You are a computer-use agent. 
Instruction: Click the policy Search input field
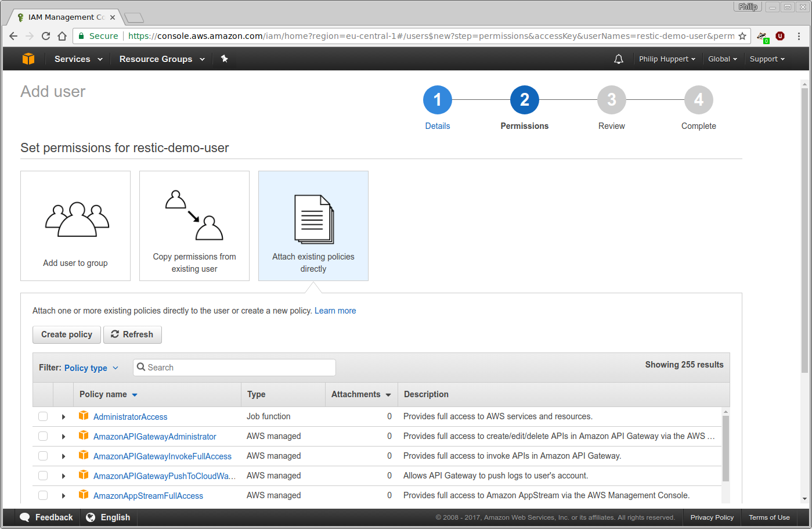pos(238,368)
